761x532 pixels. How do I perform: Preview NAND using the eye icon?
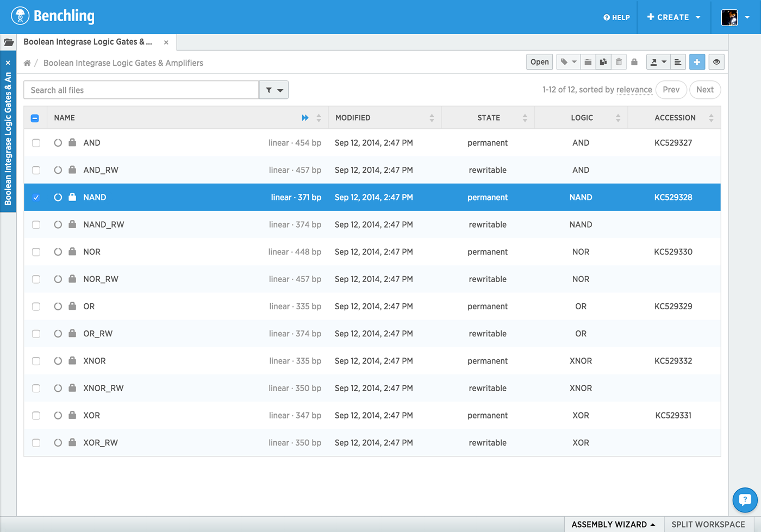pos(716,61)
